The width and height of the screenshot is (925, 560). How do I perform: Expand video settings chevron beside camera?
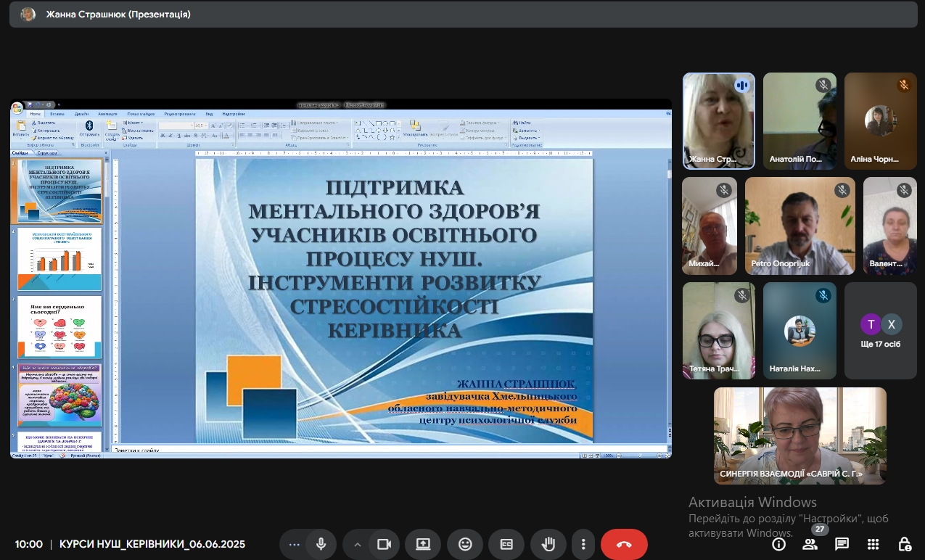(357, 544)
